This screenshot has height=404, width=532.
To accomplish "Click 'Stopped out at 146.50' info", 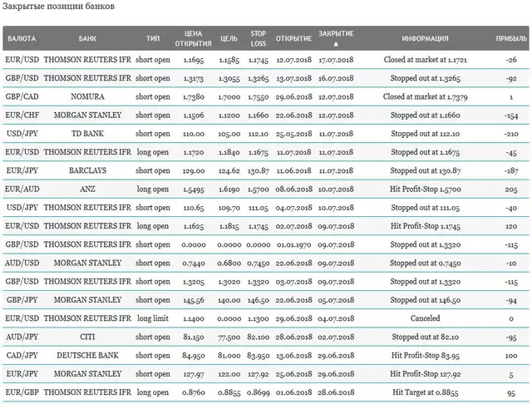I will point(426,300).
